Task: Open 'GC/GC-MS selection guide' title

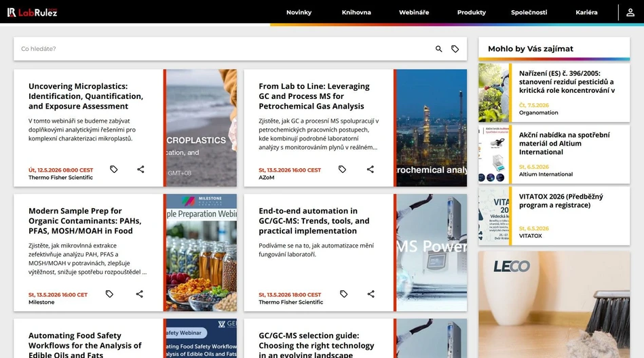Action: (316, 345)
